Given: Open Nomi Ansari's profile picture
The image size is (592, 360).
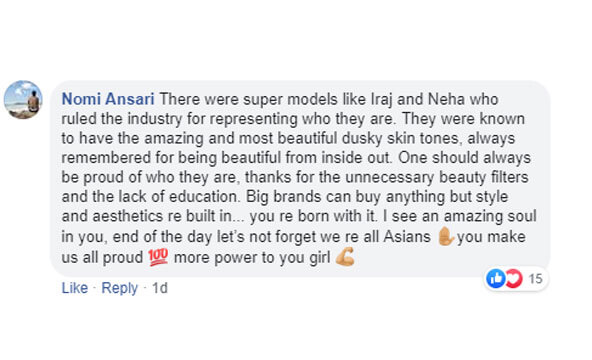Looking at the screenshot, I should 23,100.
